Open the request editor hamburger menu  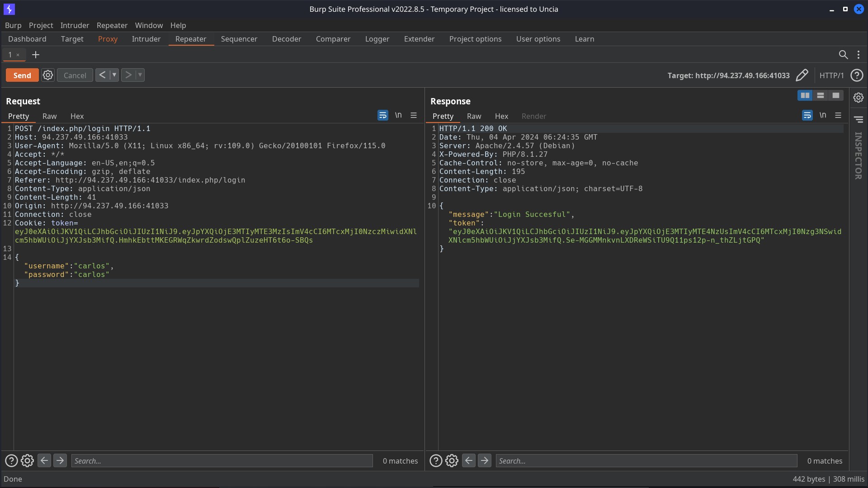[414, 116]
